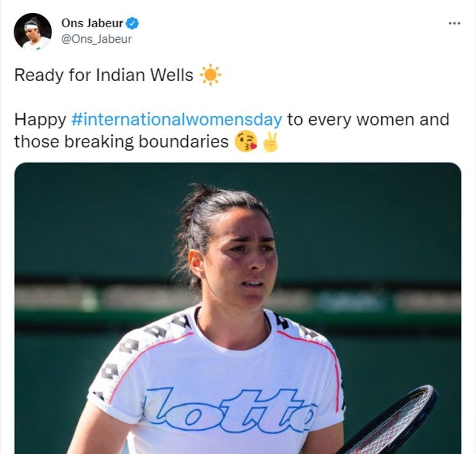Viewport: 476px width, 454px height.
Task: Click the round profile avatar picture
Action: point(32,31)
